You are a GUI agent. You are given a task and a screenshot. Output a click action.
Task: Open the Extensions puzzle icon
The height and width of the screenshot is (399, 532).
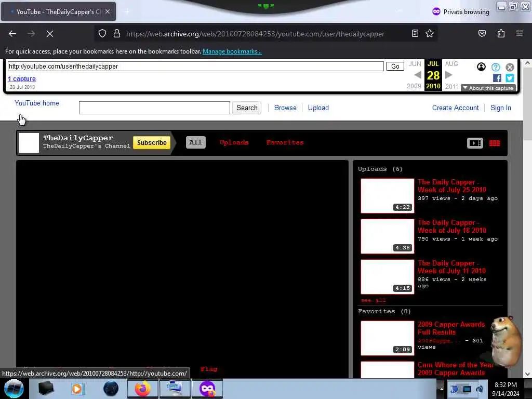(x=501, y=33)
